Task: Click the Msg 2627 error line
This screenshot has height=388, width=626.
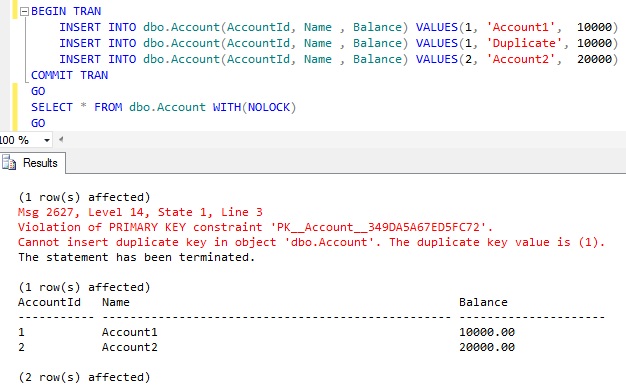Action: tap(140, 212)
